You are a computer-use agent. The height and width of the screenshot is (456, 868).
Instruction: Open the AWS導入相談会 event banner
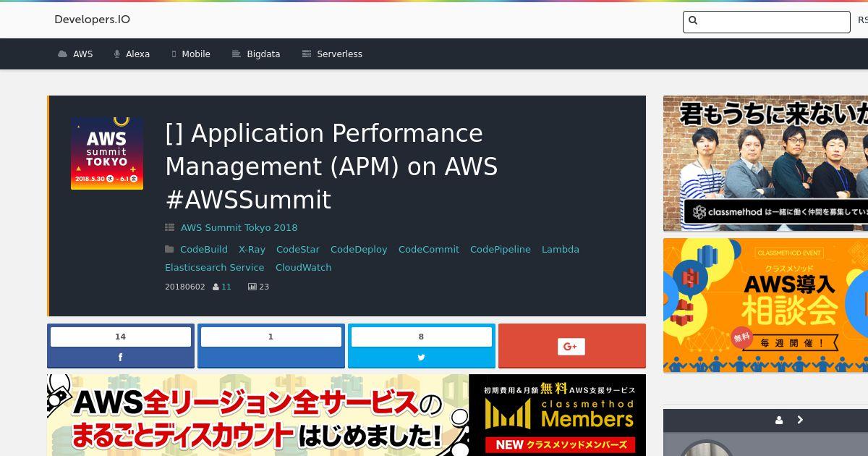[765, 305]
